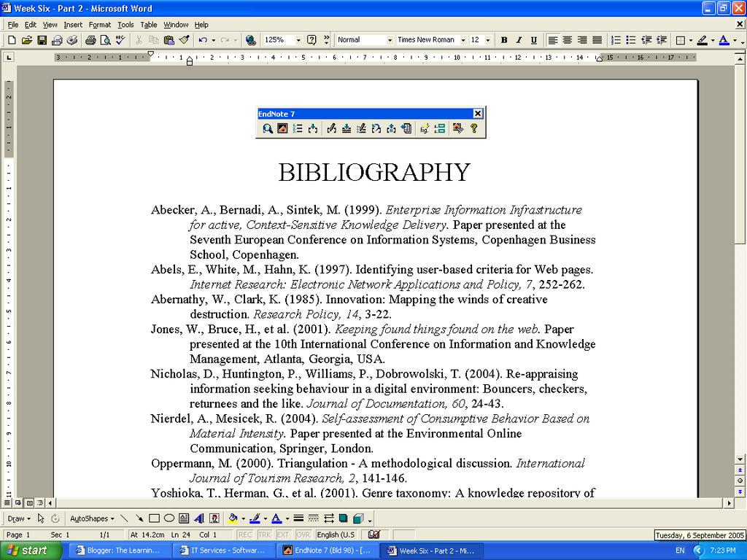
Task: Save the document with floppy disk icon
Action: (x=42, y=40)
